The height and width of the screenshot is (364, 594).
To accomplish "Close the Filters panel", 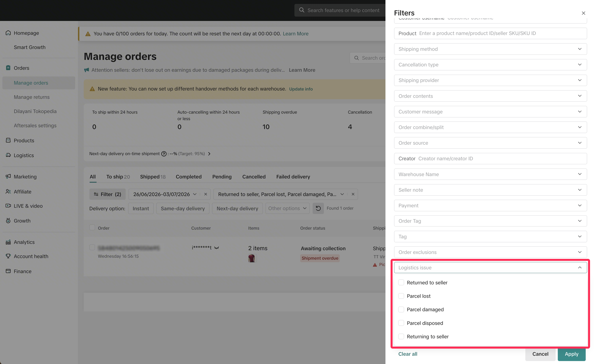I will [x=583, y=13].
